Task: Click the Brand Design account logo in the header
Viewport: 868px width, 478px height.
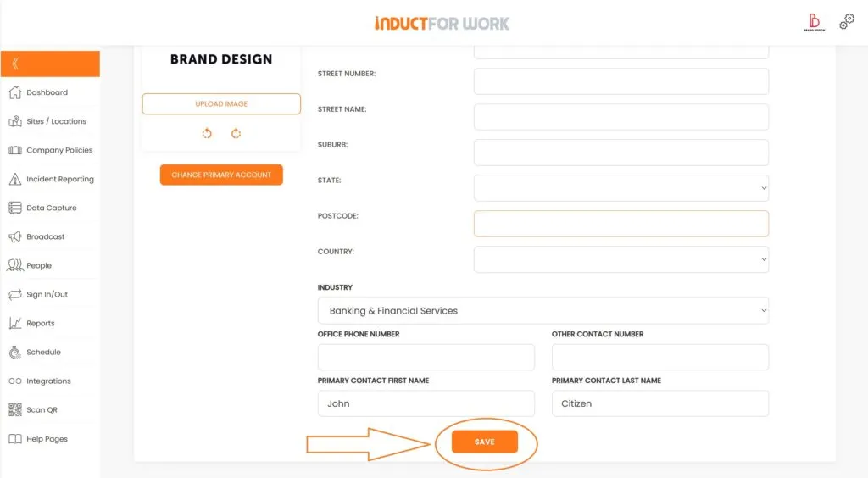Action: [x=814, y=22]
